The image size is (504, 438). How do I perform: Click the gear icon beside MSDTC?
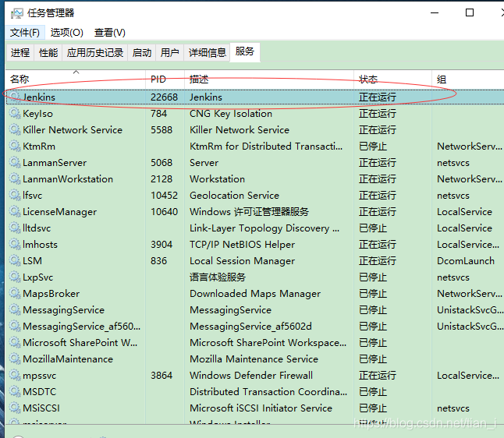click(15, 391)
